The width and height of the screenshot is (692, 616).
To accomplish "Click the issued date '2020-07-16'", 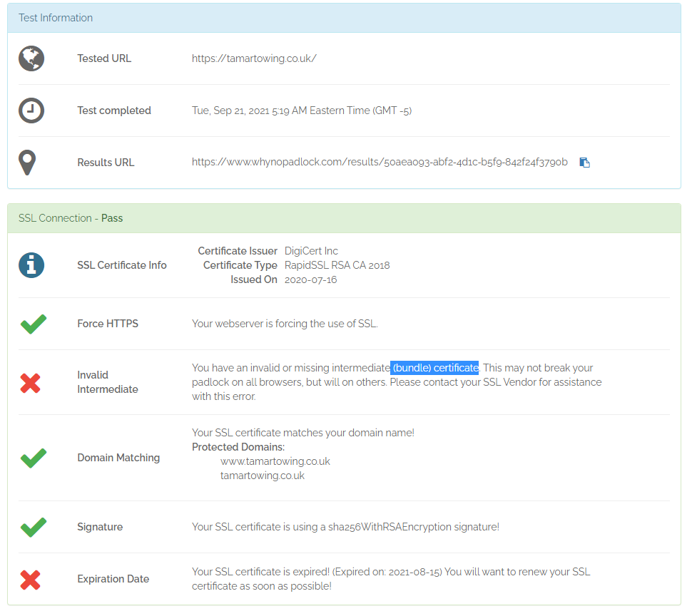I will [x=311, y=279].
